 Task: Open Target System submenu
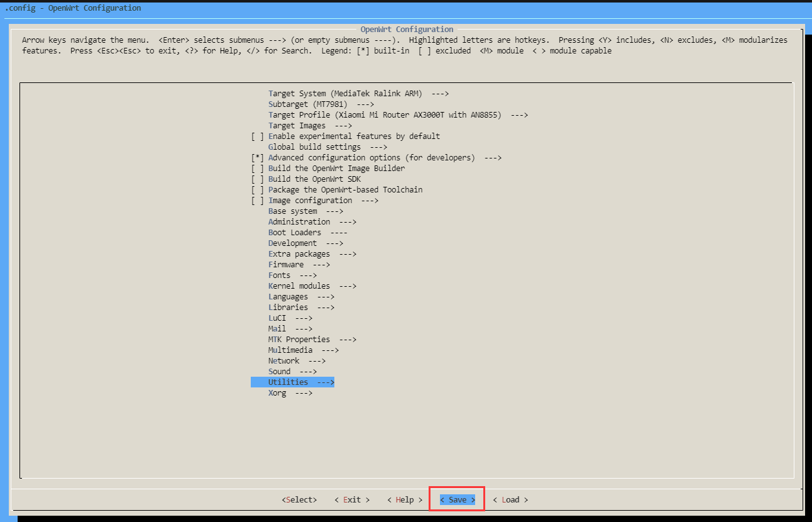pyautogui.click(x=359, y=94)
